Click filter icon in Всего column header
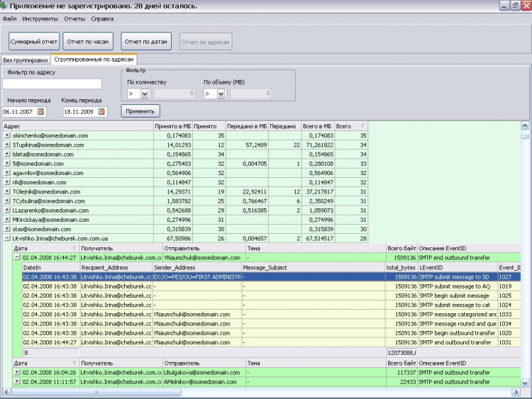This screenshot has width=532, height=399. point(364,125)
